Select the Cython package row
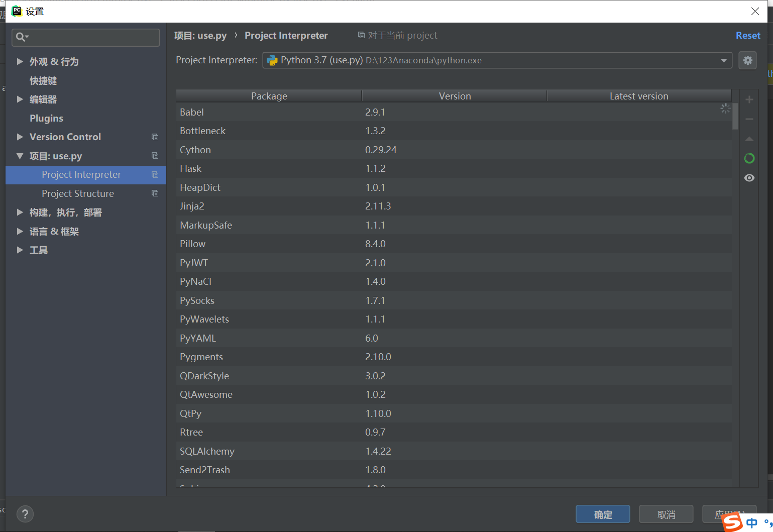 point(454,150)
